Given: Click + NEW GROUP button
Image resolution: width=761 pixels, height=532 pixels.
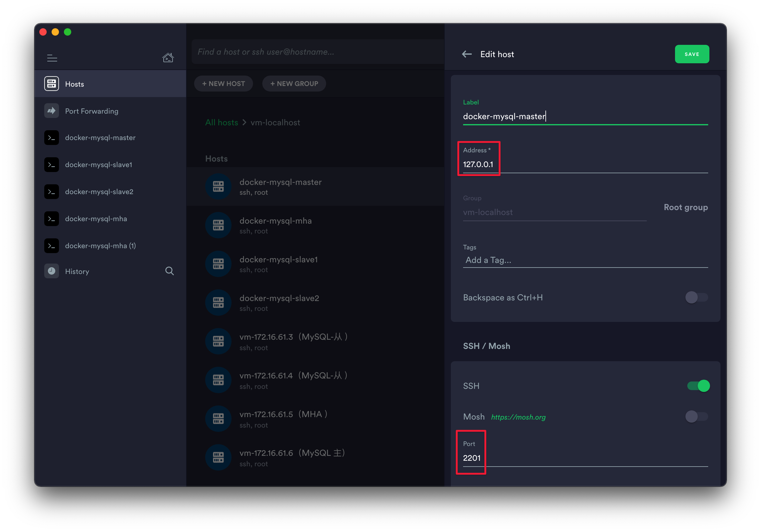Looking at the screenshot, I should pos(294,84).
